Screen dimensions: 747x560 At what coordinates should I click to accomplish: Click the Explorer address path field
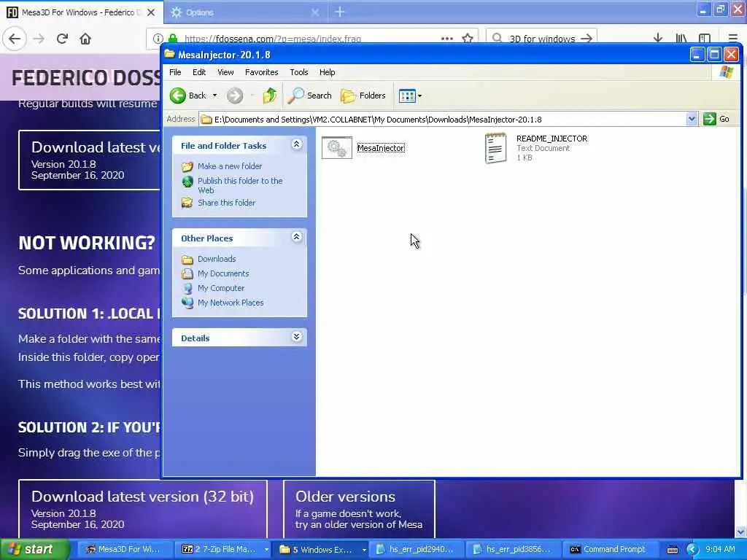coord(443,119)
